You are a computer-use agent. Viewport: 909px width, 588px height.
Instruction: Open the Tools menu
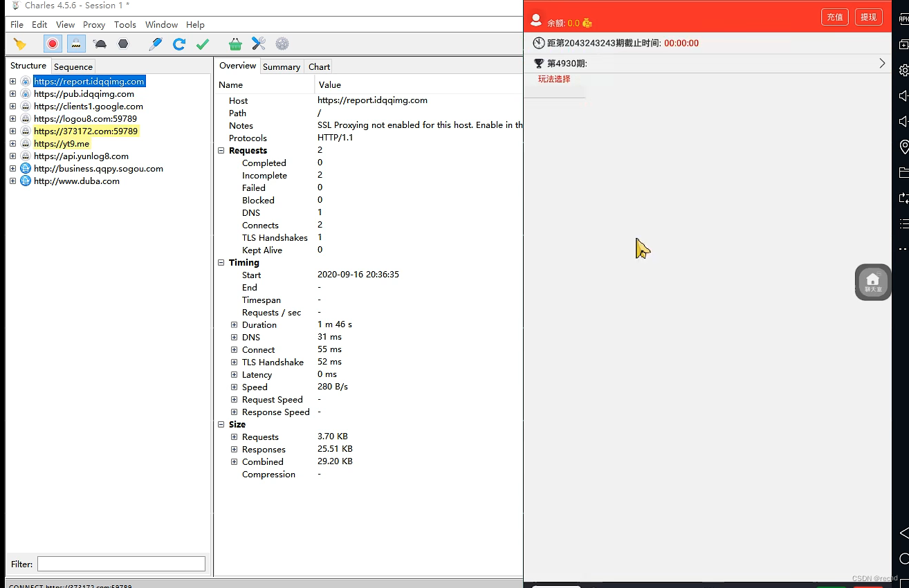125,24
